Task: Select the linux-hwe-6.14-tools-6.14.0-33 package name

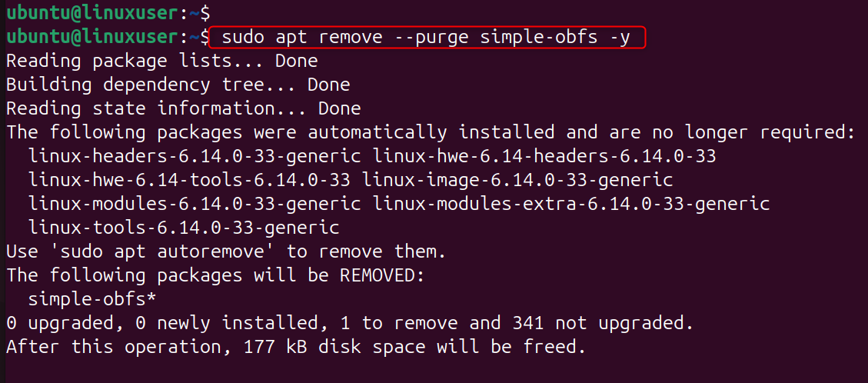Action: (189, 180)
